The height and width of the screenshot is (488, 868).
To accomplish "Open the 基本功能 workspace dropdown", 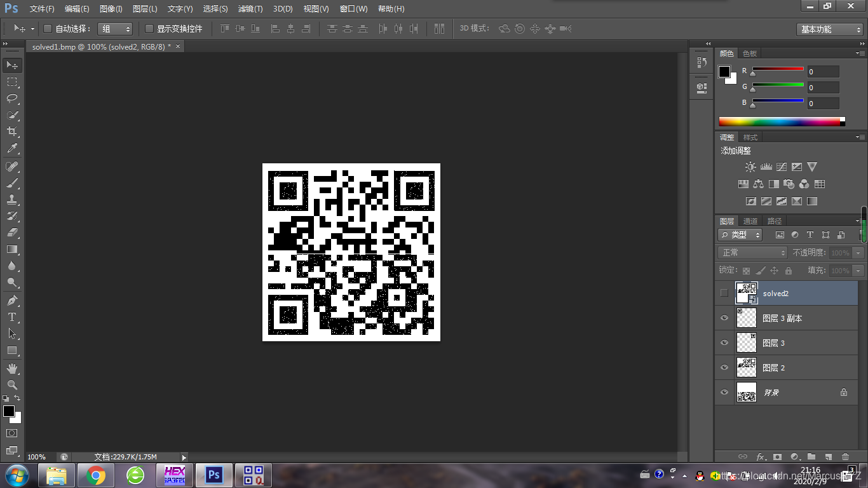I will coord(829,29).
